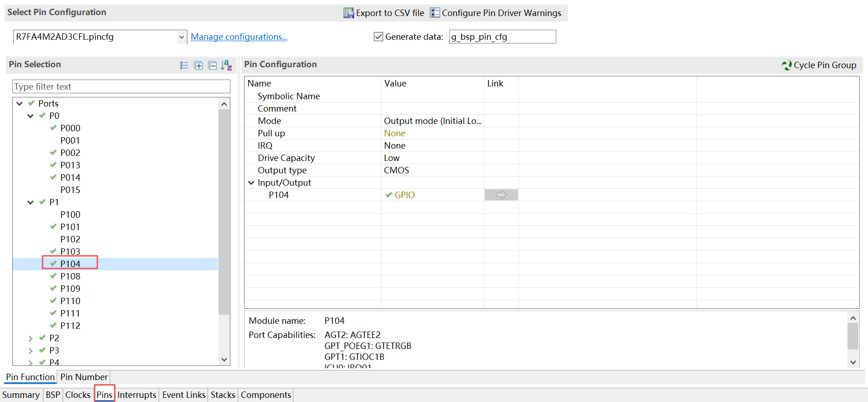Select pin P108 in the tree
Screen dimensions: 868x402
click(70, 276)
